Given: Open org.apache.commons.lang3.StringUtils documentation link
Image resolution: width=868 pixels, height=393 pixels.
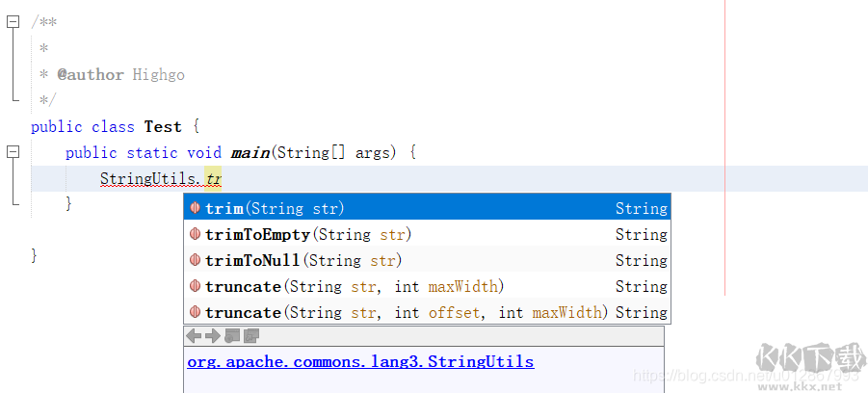Looking at the screenshot, I should (360, 362).
